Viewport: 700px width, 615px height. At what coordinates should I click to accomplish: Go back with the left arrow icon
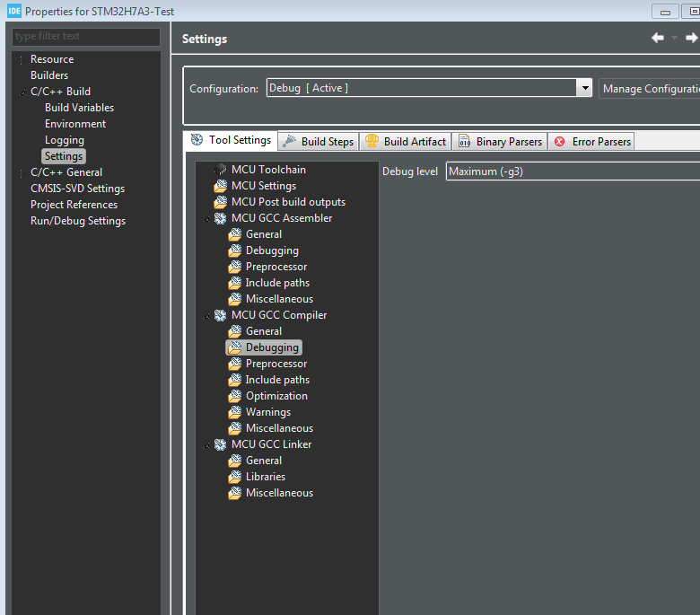(658, 38)
